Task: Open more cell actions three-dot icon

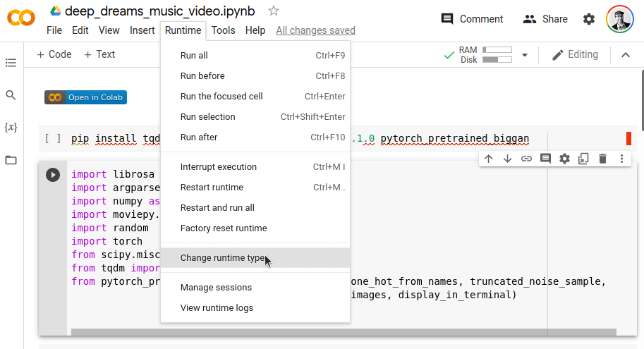Action: point(622,159)
